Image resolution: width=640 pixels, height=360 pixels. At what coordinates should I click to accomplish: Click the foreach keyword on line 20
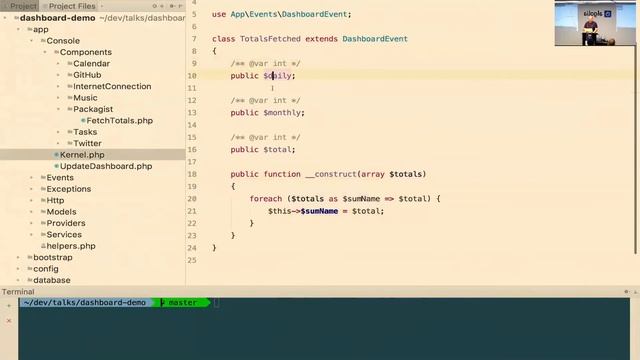tap(266, 199)
